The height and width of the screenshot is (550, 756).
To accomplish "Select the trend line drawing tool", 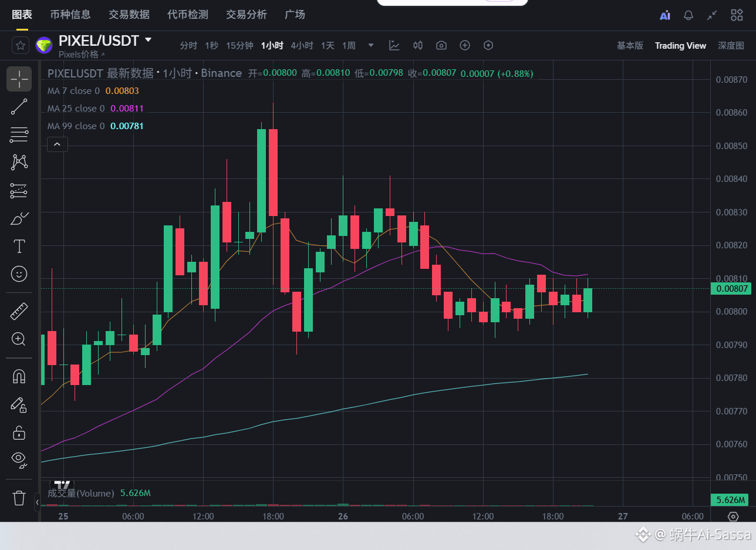I will 19,106.
